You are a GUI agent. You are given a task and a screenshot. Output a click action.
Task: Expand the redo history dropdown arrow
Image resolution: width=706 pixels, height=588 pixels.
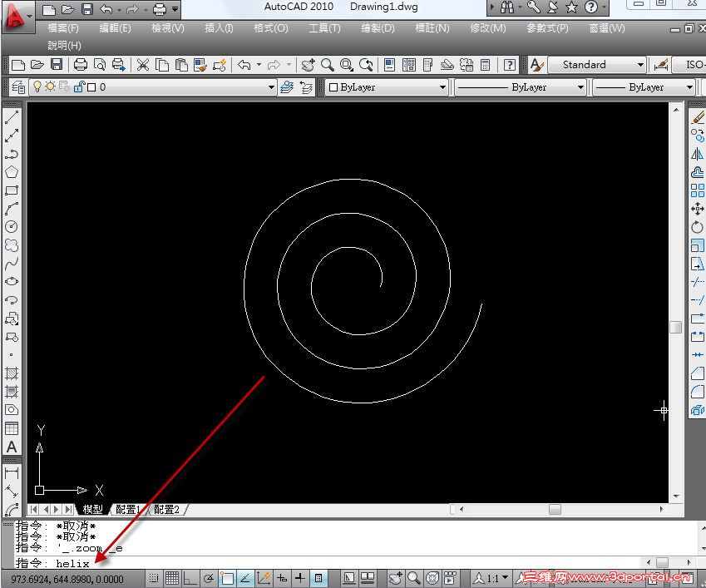coord(289,65)
